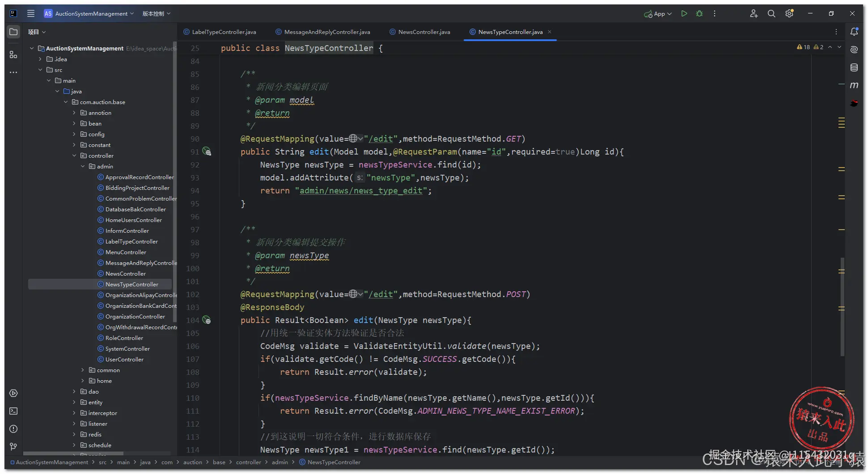Viewport: 868px width, 474px height.
Task: Click the "id" parameter reference link
Action: click(x=496, y=151)
